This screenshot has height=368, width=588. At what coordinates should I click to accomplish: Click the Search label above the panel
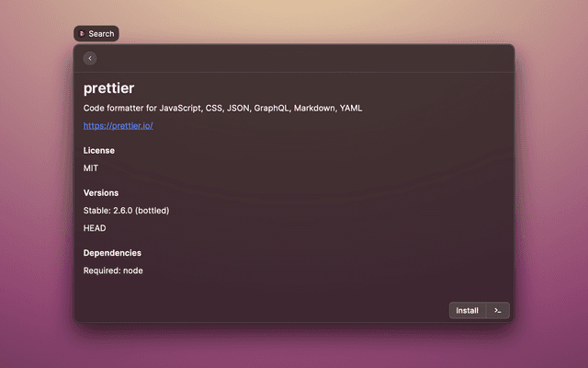coord(101,34)
